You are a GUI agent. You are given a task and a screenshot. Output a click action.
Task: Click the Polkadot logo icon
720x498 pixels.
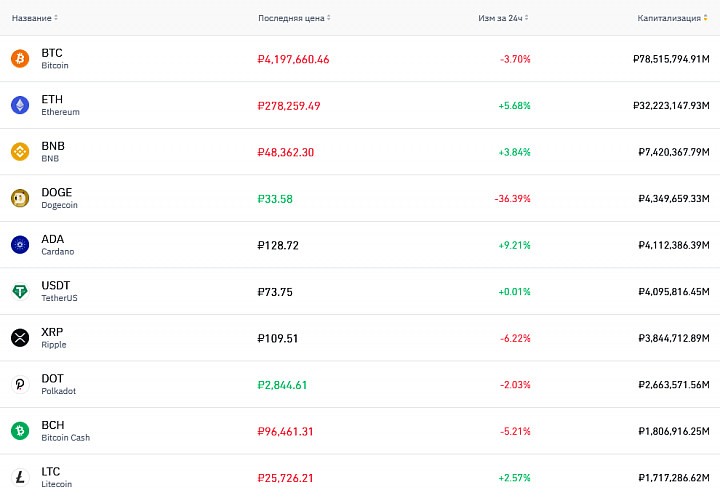(x=20, y=384)
